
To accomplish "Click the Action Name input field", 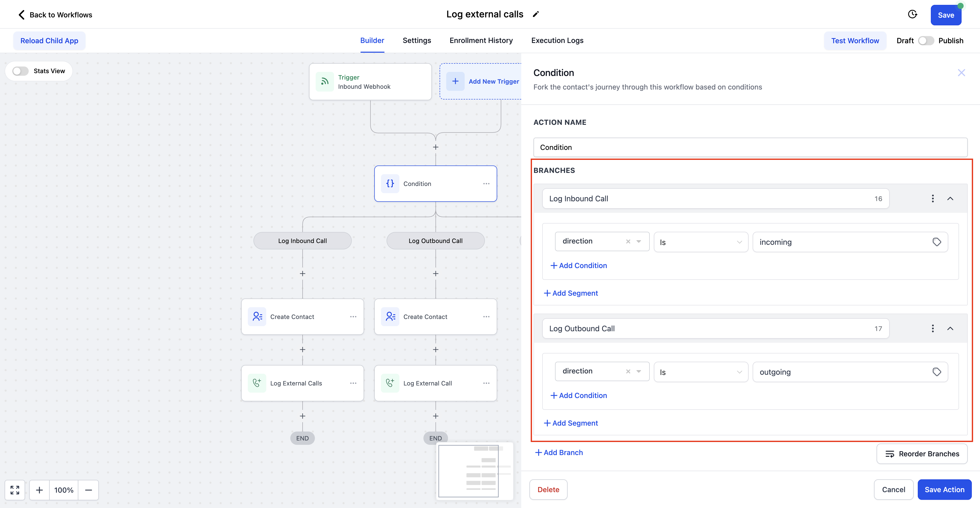I will [750, 147].
